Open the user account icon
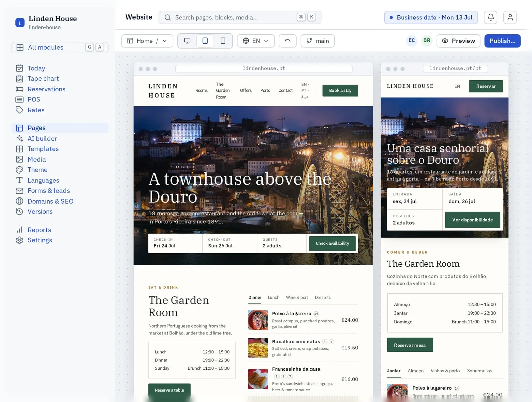This screenshot has width=532, height=402. [510, 17]
